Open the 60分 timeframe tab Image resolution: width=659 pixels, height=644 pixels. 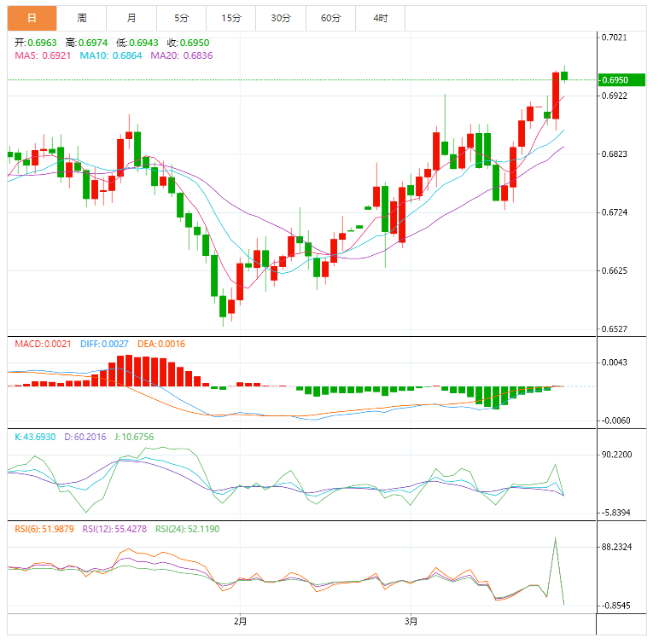pos(330,18)
